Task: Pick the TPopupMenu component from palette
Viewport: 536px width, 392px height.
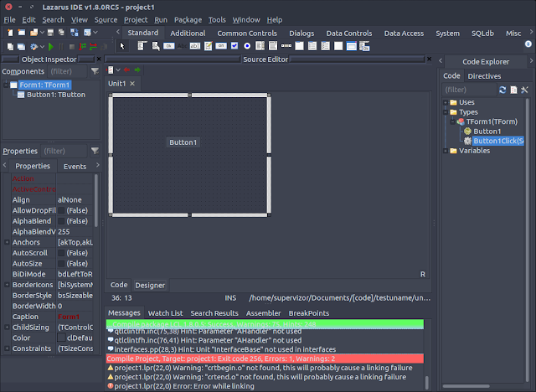Action: click(156, 46)
